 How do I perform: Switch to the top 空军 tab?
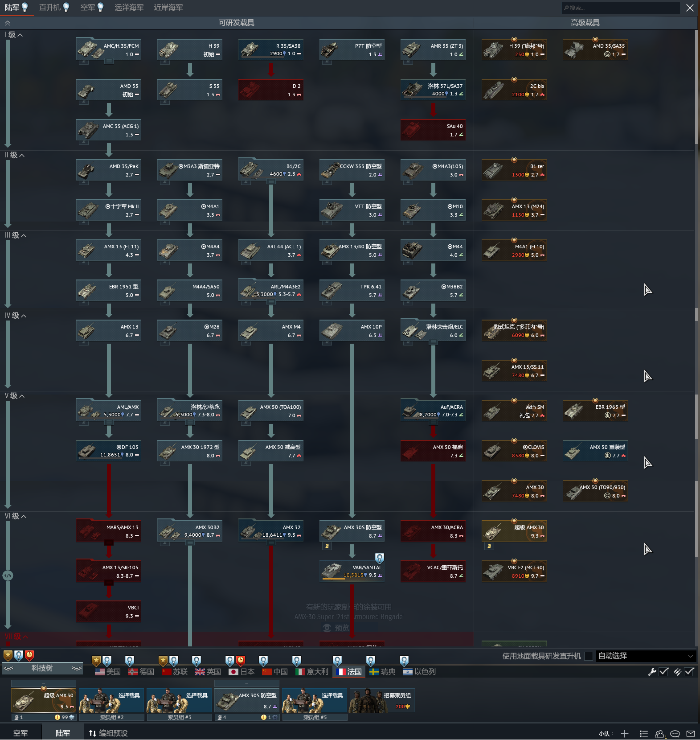coord(92,8)
